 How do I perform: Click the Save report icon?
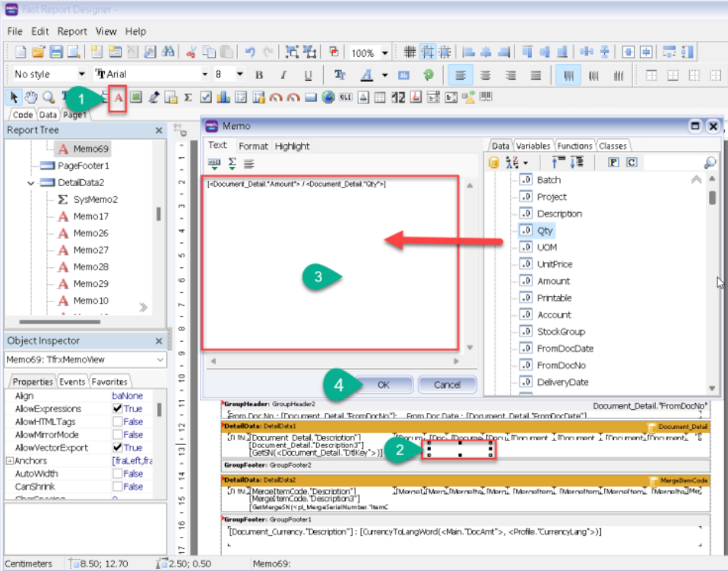[x=56, y=52]
